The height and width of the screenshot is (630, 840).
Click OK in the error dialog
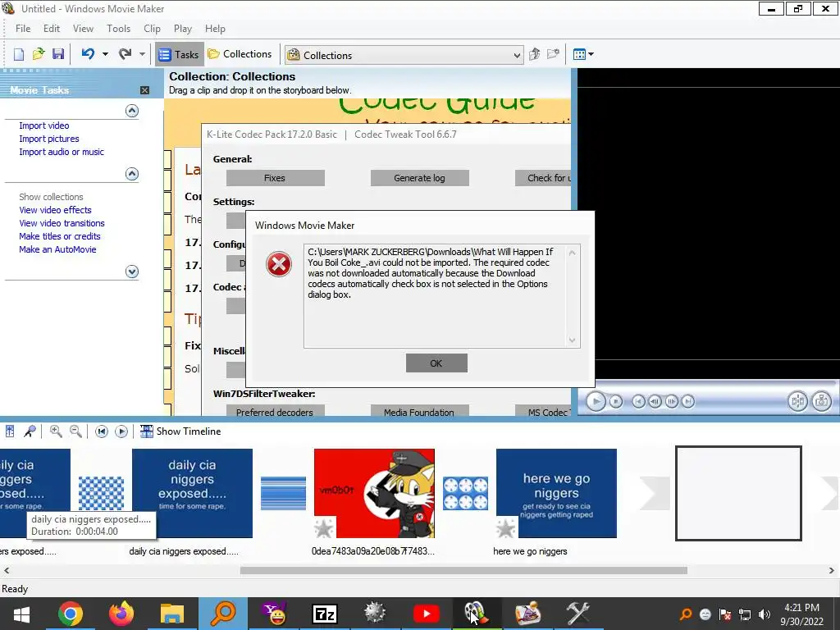436,363
